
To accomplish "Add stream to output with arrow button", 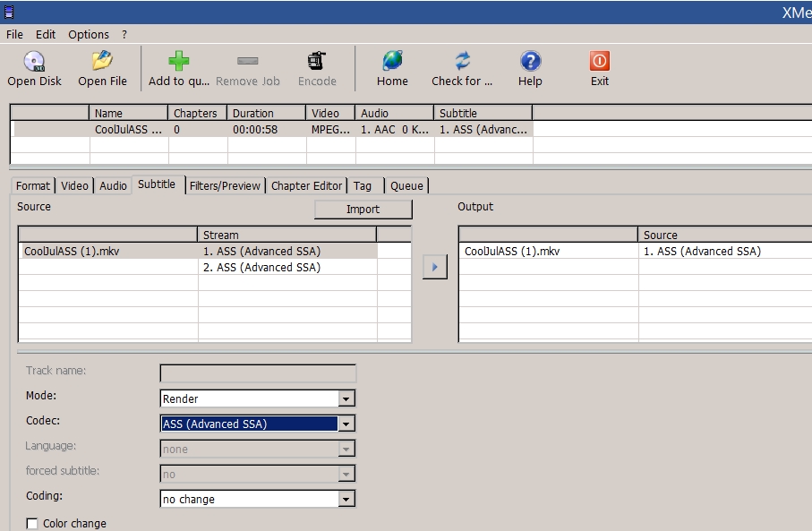I will tap(434, 267).
